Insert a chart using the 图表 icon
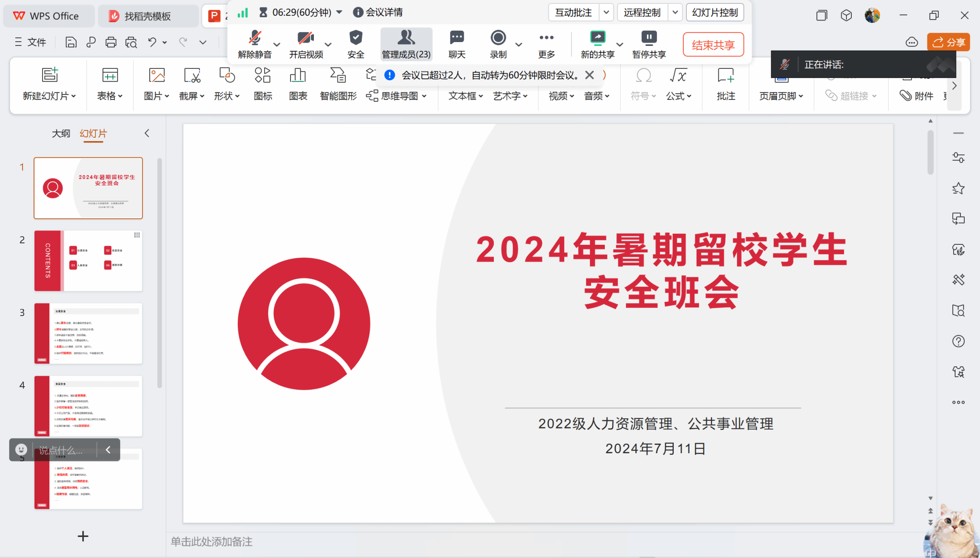The width and height of the screenshot is (980, 558). (x=298, y=76)
